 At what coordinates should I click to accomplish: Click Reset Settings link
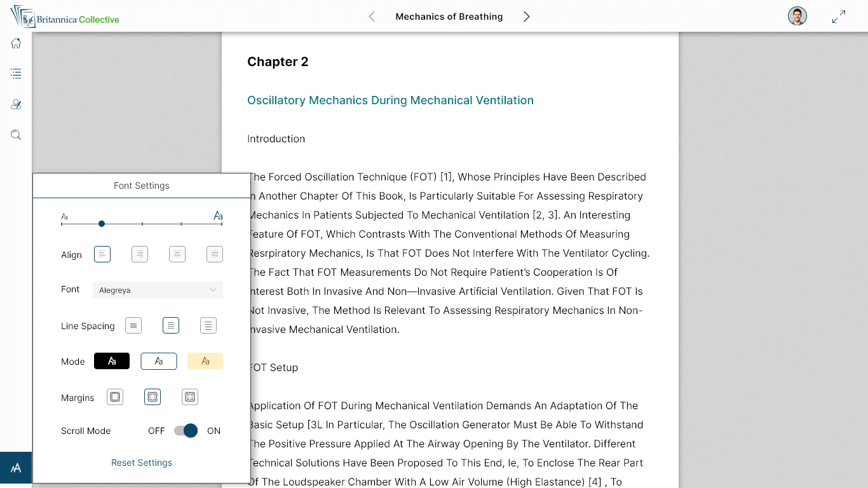[x=142, y=463]
